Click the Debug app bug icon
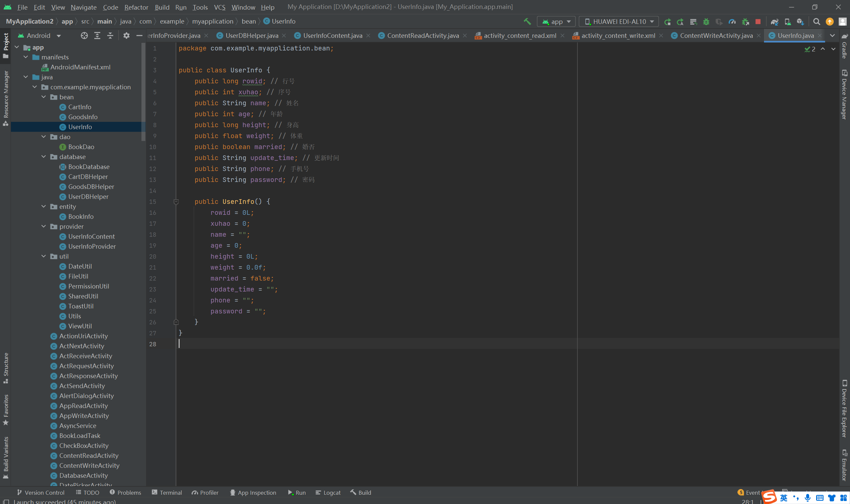 point(706,21)
